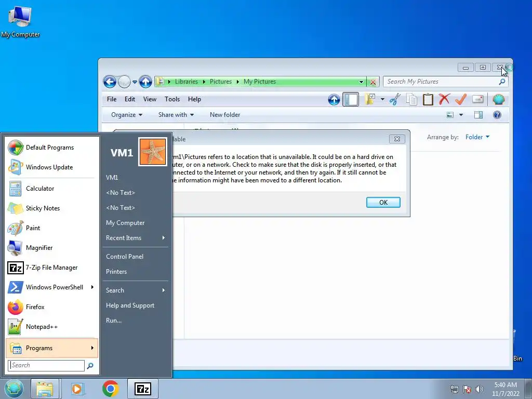
Task: Launch Paint from Start menu
Action: (51, 228)
